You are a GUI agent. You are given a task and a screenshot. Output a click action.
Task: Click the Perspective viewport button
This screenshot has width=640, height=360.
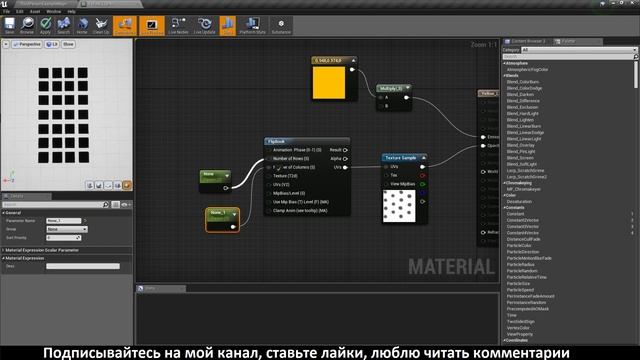point(27,44)
